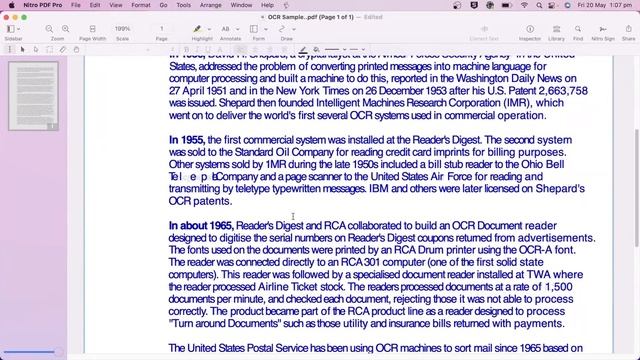The width and height of the screenshot is (640, 360).
Task: Zoom out with the minus magnifier
Action: coord(49,29)
